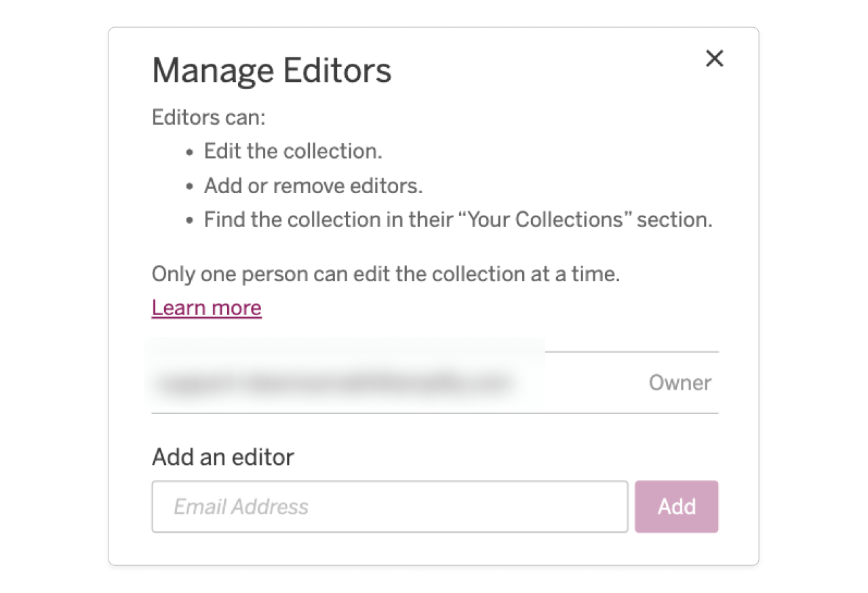Click the Edit the collection bullet text

coord(293,150)
